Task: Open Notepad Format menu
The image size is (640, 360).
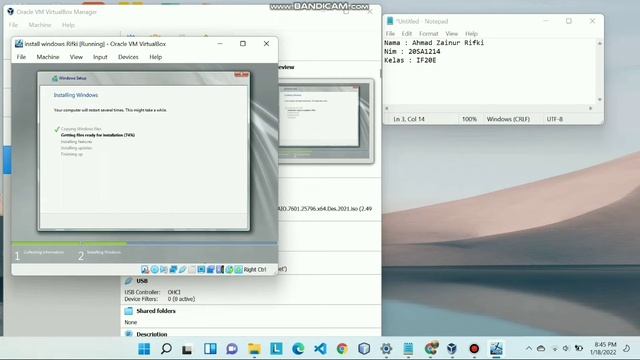Action: pyautogui.click(x=429, y=33)
